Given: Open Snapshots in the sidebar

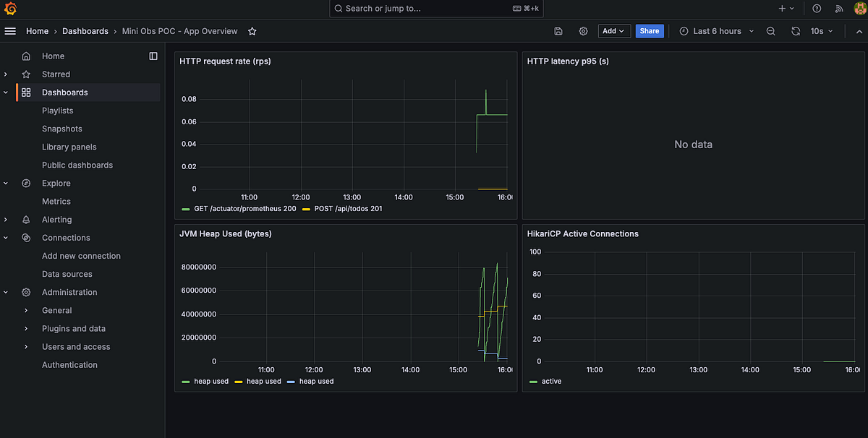Looking at the screenshot, I should click(62, 129).
